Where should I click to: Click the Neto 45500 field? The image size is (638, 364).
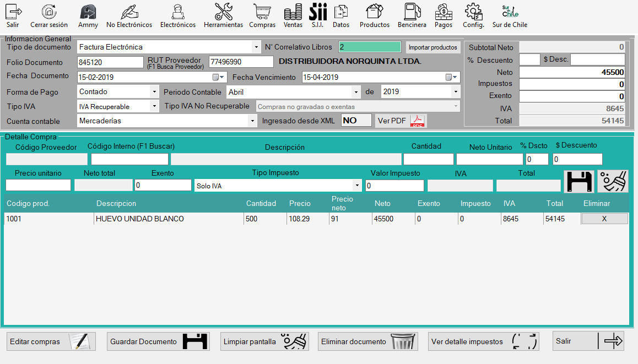tap(572, 72)
